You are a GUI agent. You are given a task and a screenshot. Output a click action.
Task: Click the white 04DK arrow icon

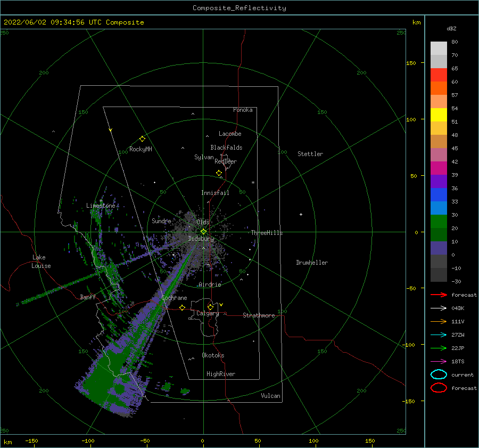pyautogui.click(x=439, y=308)
